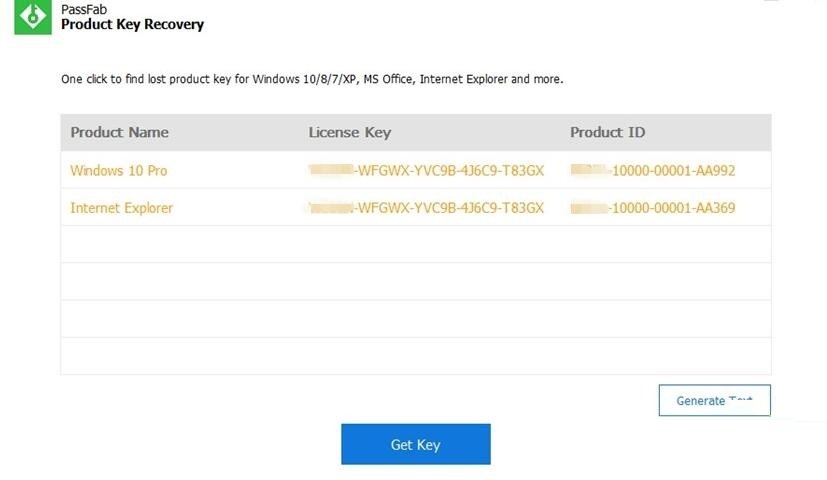
Task: Click the Internet Explorer license key
Action: click(x=427, y=208)
